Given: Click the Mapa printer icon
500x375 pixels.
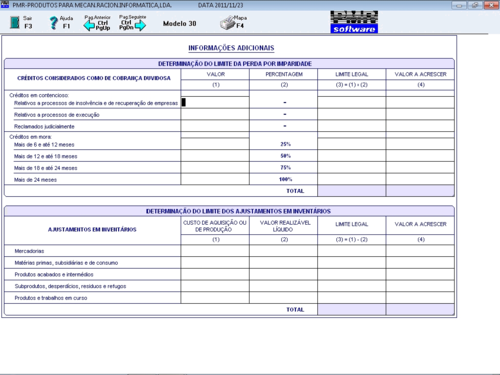Looking at the screenshot, I should click(228, 23).
